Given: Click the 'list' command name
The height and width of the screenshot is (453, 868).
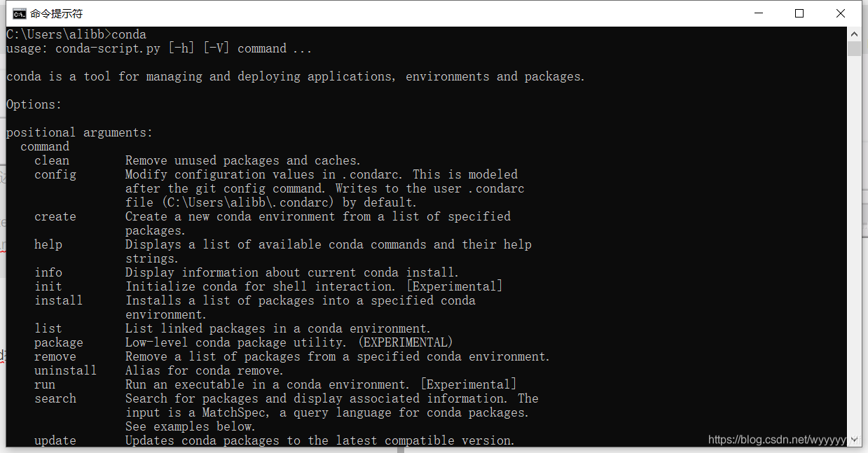Looking at the screenshot, I should (x=48, y=328).
